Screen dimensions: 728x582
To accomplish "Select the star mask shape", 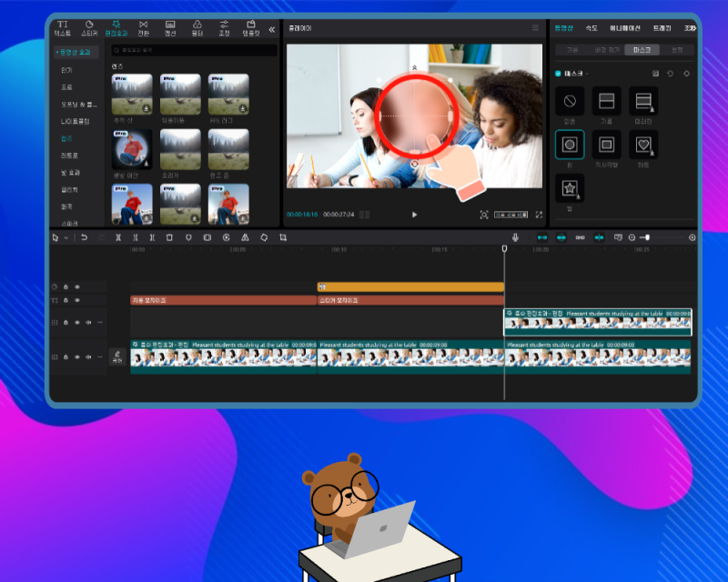I will click(x=570, y=187).
